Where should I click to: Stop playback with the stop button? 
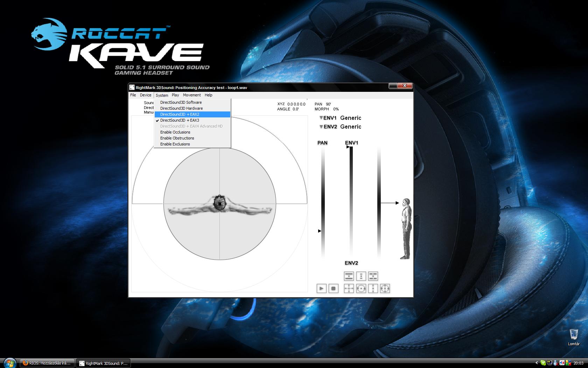334,288
